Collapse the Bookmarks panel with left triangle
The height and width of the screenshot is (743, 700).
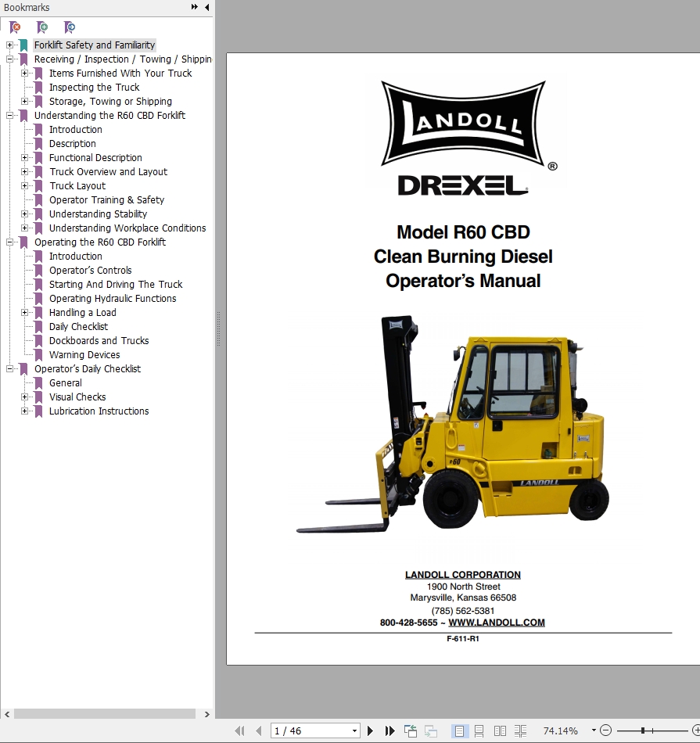pos(206,7)
